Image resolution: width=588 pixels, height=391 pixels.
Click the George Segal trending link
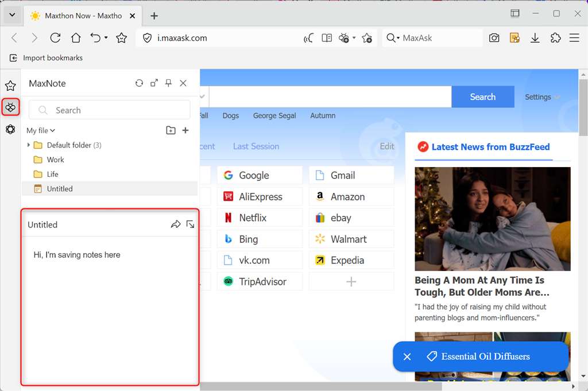click(274, 116)
